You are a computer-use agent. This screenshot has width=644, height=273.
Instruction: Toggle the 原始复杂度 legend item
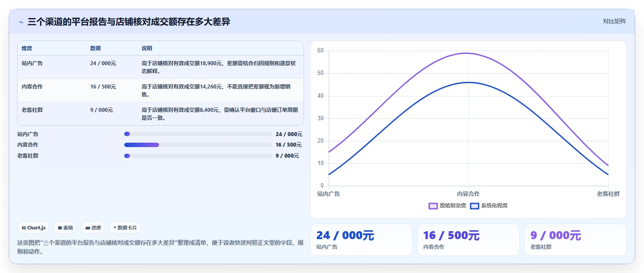(447, 206)
